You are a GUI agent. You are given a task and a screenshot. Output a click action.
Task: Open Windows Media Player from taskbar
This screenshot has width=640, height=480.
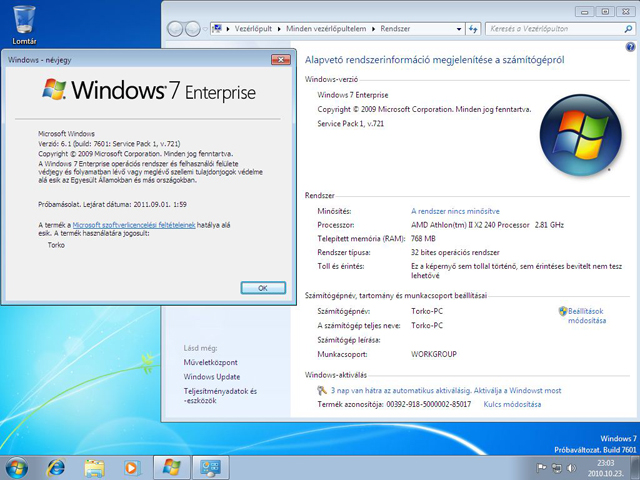point(132,468)
